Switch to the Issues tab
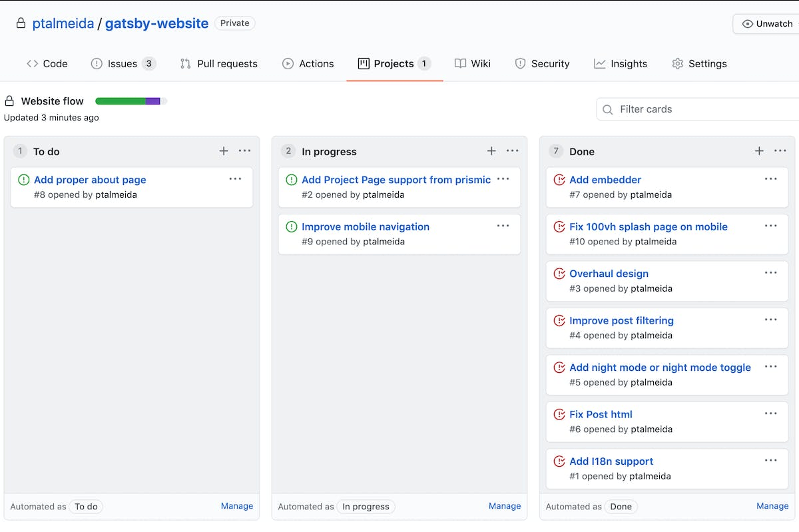 pyautogui.click(x=123, y=64)
